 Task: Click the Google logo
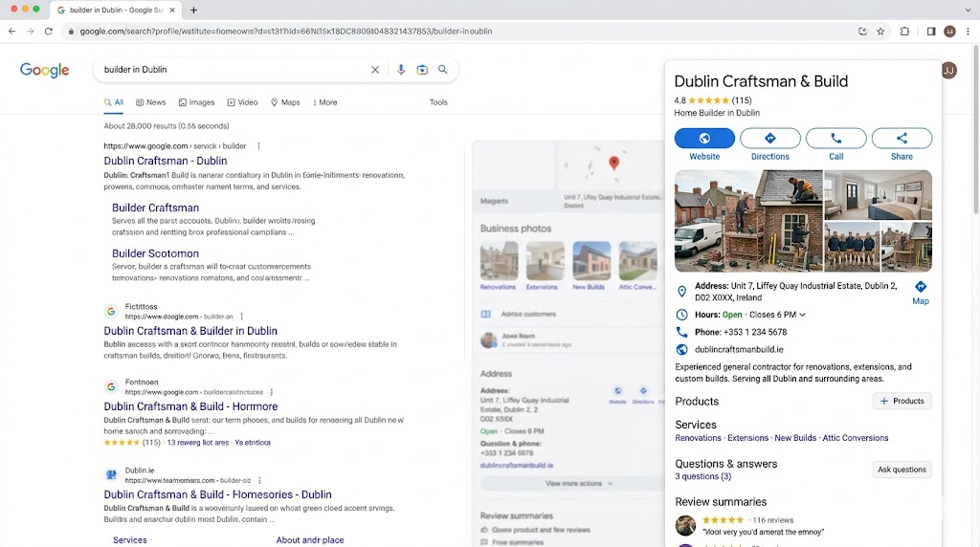coord(44,70)
